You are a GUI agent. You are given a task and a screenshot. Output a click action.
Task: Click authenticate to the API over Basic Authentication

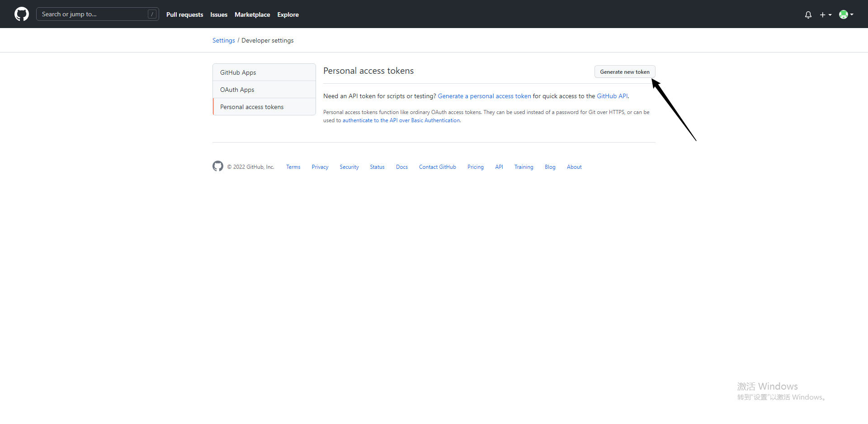click(x=401, y=120)
